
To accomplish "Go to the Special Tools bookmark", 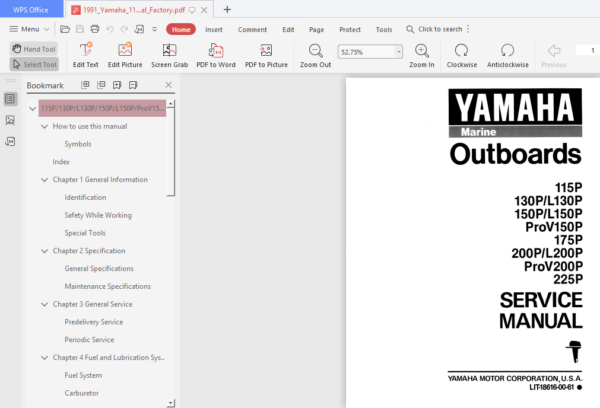I will click(85, 233).
